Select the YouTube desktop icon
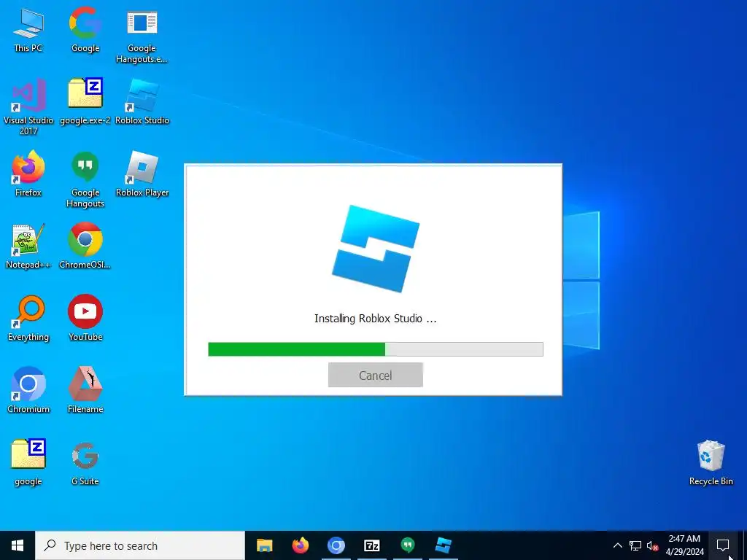The width and height of the screenshot is (747, 560). [85, 319]
